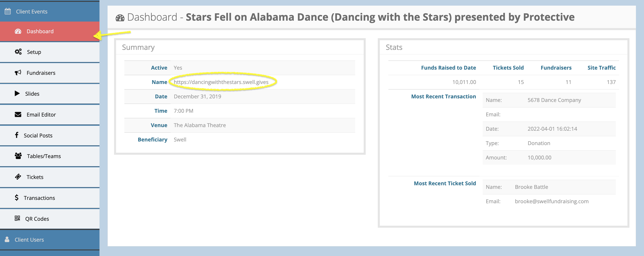Select the Tickets menu item
644x256 pixels.
click(x=35, y=177)
